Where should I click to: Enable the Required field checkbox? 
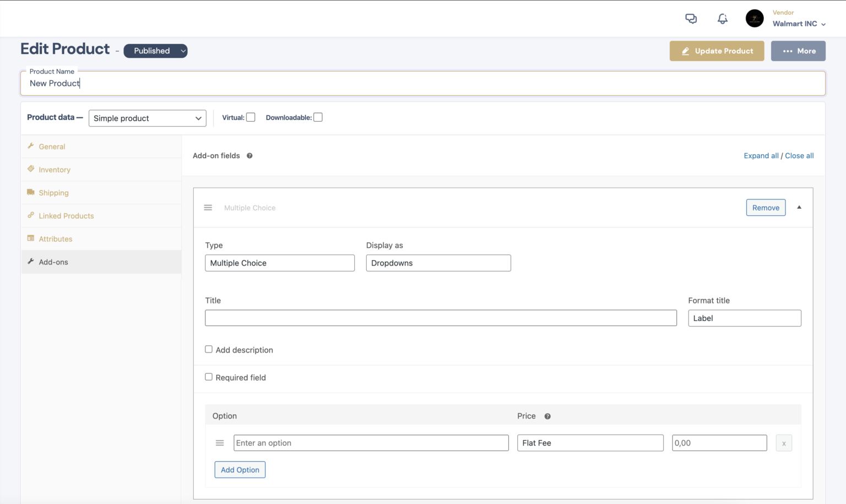pyautogui.click(x=209, y=377)
